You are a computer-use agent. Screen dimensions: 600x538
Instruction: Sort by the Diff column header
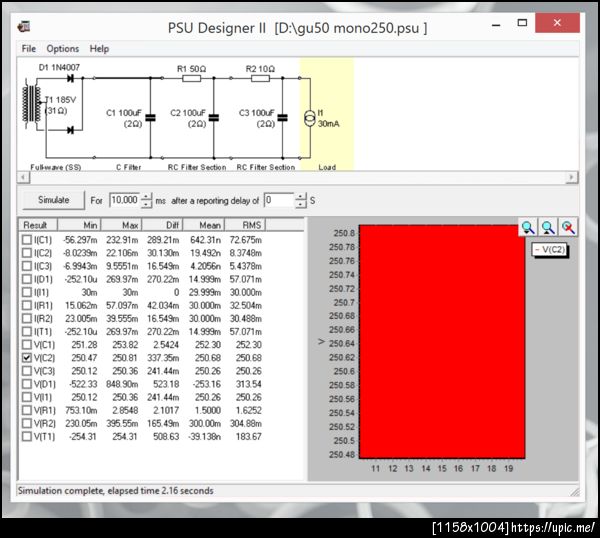(x=163, y=225)
